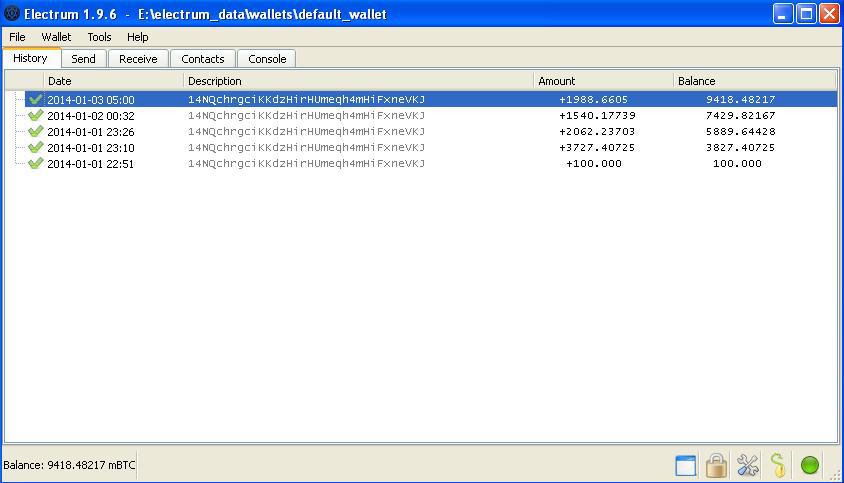Viewport: 844px width, 483px height.
Task: Click the balance value 100.000
Action: click(x=737, y=164)
